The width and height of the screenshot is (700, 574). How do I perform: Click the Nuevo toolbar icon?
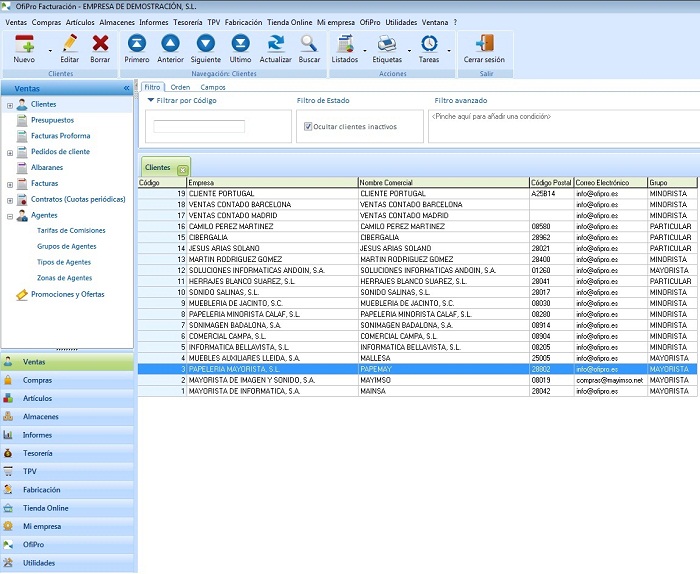point(24,44)
